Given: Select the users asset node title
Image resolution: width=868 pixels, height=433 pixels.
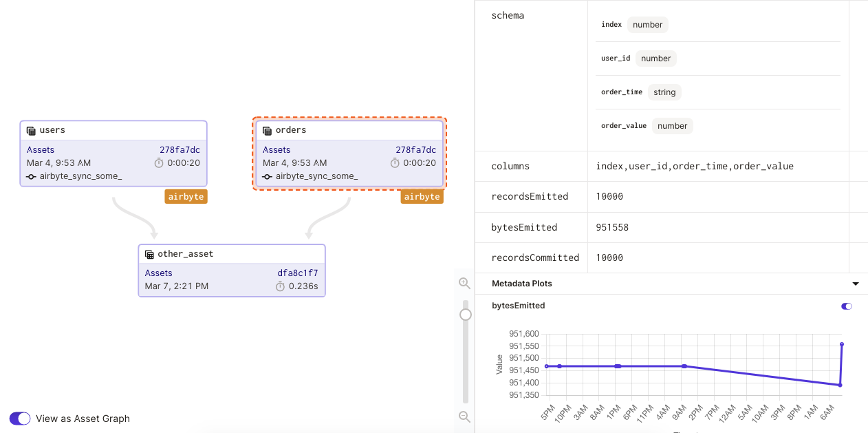Looking at the screenshot, I should 52,130.
